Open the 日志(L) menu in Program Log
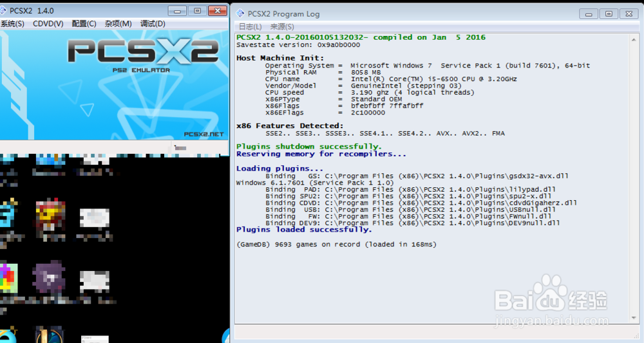Screen dimensions: 644x343 (x=250, y=26)
